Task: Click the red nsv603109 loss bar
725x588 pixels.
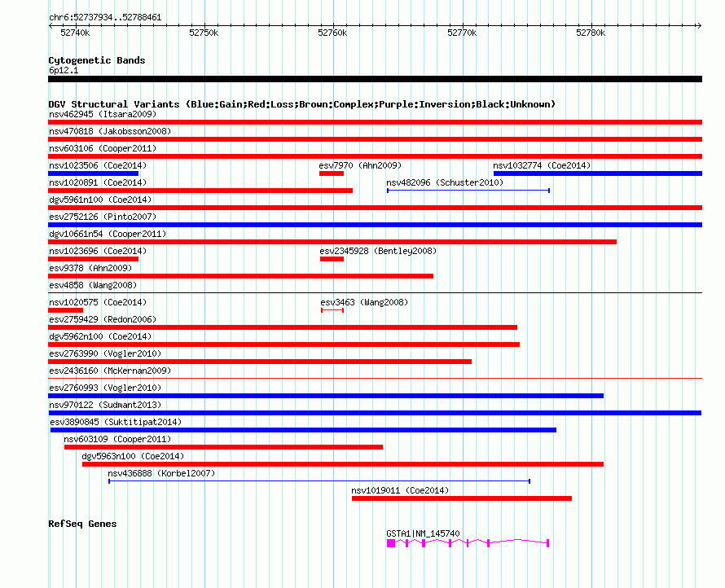Action: pyautogui.click(x=223, y=447)
